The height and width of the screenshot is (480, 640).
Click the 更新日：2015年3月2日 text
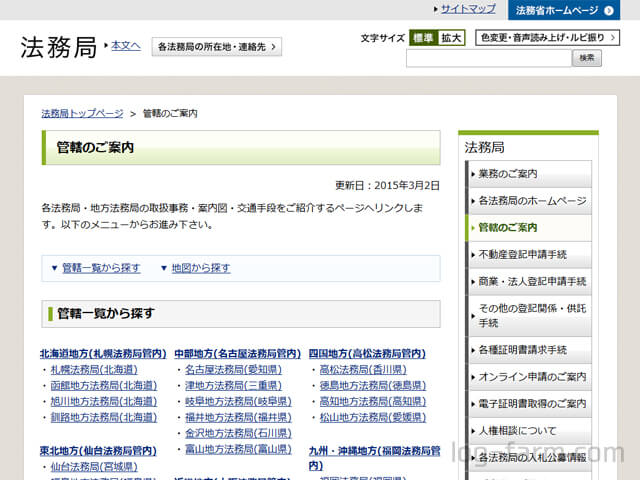387,186
